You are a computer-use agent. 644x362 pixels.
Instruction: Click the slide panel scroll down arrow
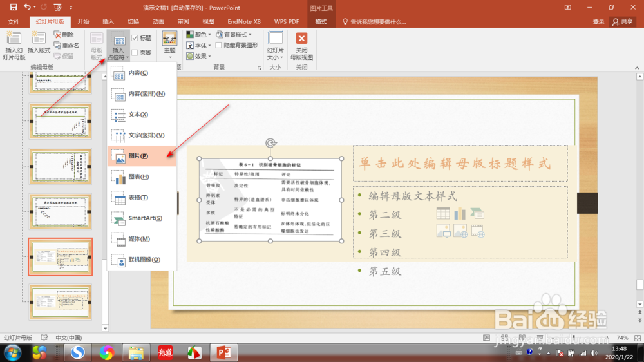pos(105,329)
